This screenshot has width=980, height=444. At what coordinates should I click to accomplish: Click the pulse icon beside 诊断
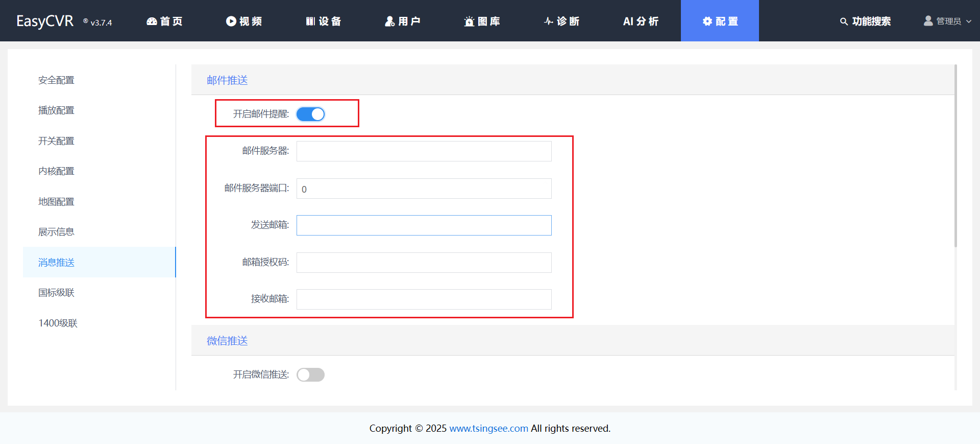pos(549,21)
